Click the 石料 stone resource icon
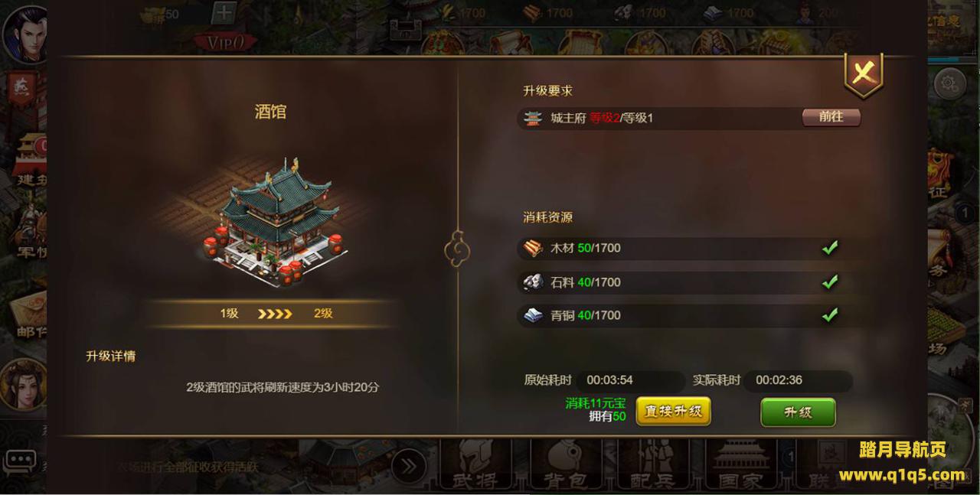 533,282
